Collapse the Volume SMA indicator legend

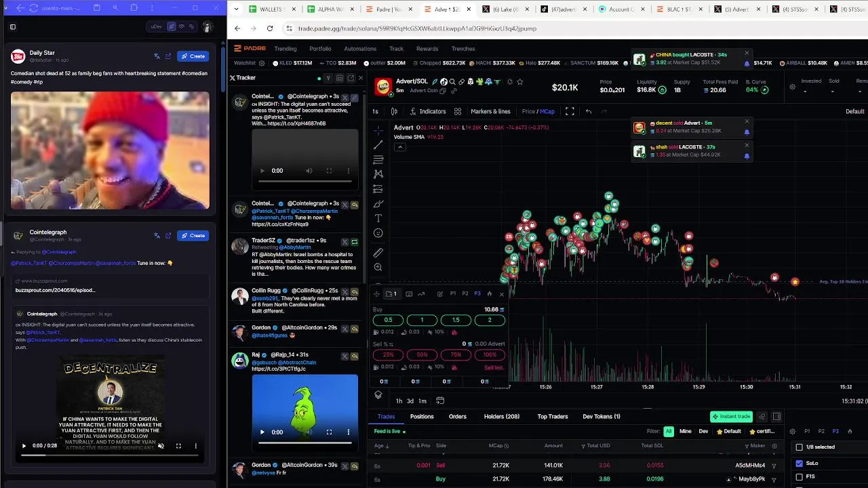point(400,147)
